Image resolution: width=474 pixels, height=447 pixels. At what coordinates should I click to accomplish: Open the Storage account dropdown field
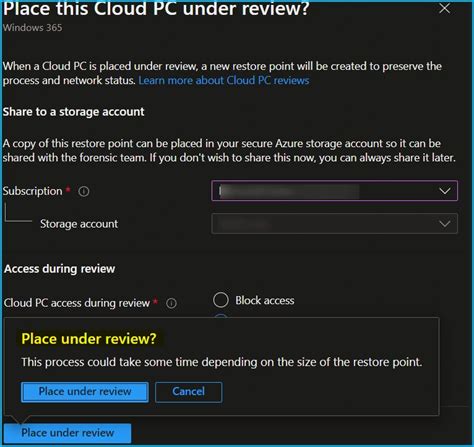pos(334,223)
